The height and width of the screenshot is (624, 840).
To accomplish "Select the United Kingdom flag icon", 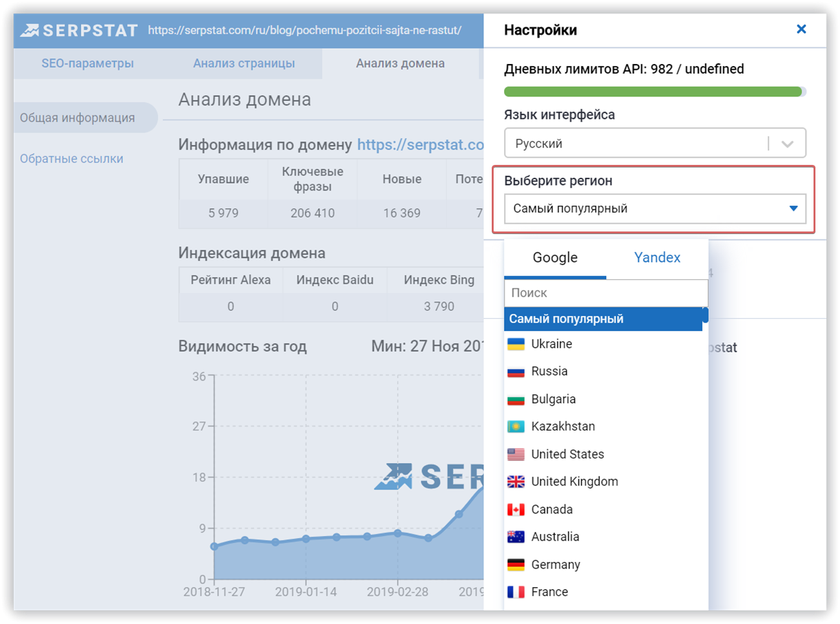I will [516, 482].
